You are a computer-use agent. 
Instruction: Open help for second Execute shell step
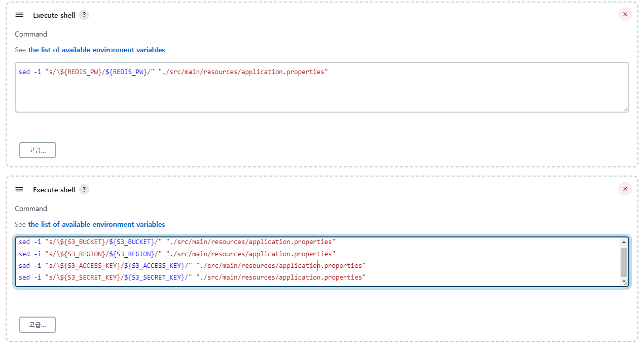point(84,189)
